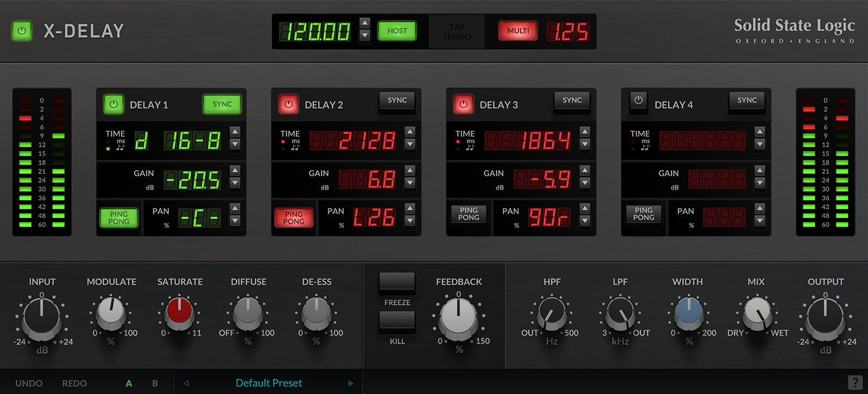Turn off the Delay 1 power button

pyautogui.click(x=113, y=104)
